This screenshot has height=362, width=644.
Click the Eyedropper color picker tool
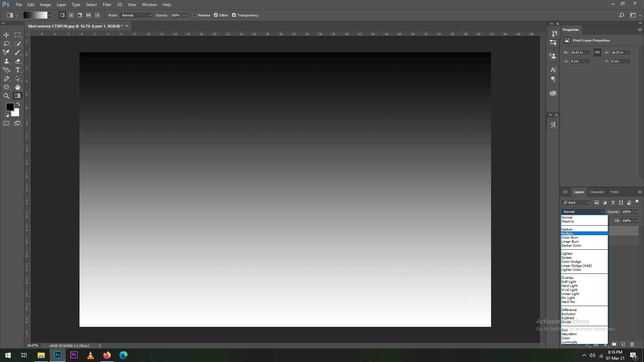(6, 52)
